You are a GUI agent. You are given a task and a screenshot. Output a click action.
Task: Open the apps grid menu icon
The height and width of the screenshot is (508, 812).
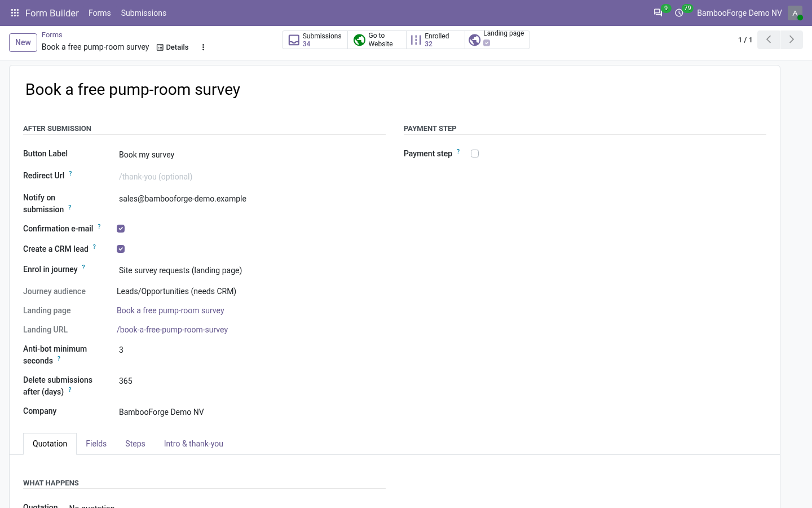(15, 12)
